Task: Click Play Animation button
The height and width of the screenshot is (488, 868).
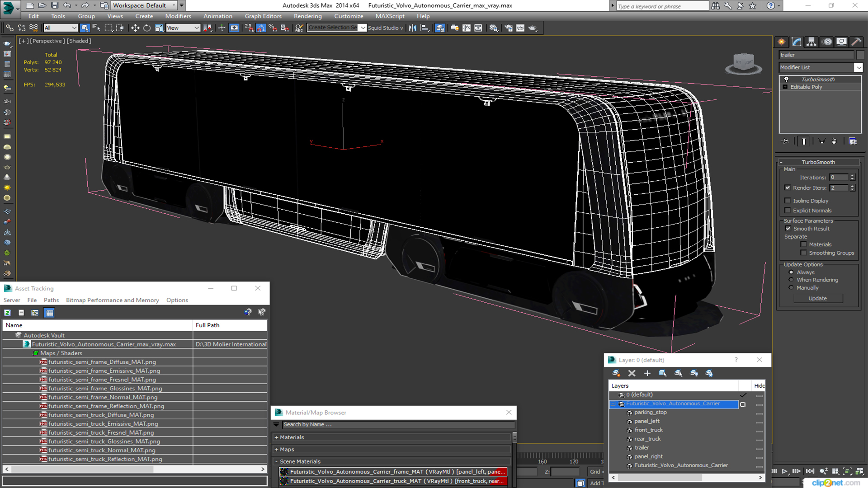Action: tap(785, 471)
